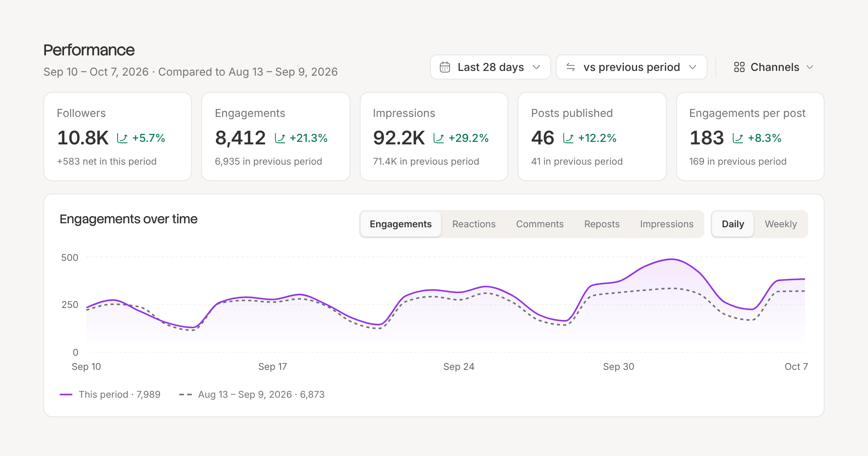This screenshot has height=456, width=868.
Task: Click the dashed previous period line swatch
Action: (x=186, y=394)
